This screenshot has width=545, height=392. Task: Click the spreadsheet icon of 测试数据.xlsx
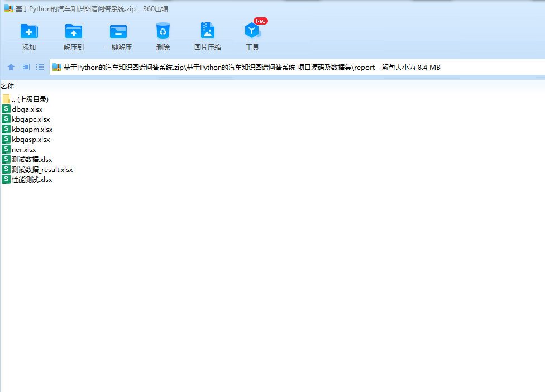point(6,160)
